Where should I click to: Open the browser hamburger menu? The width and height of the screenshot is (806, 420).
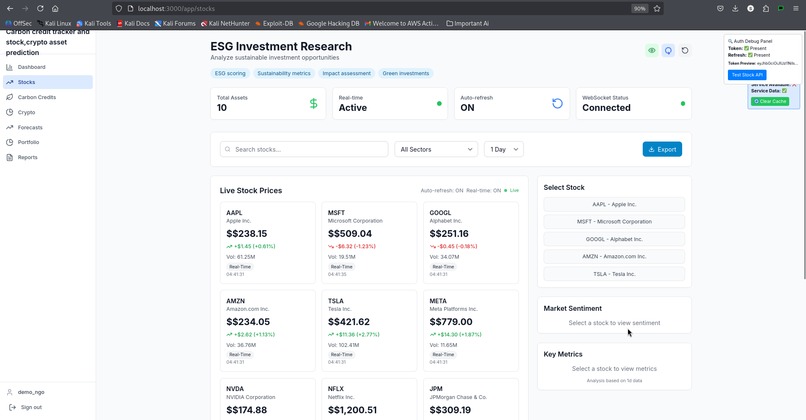tap(796, 9)
